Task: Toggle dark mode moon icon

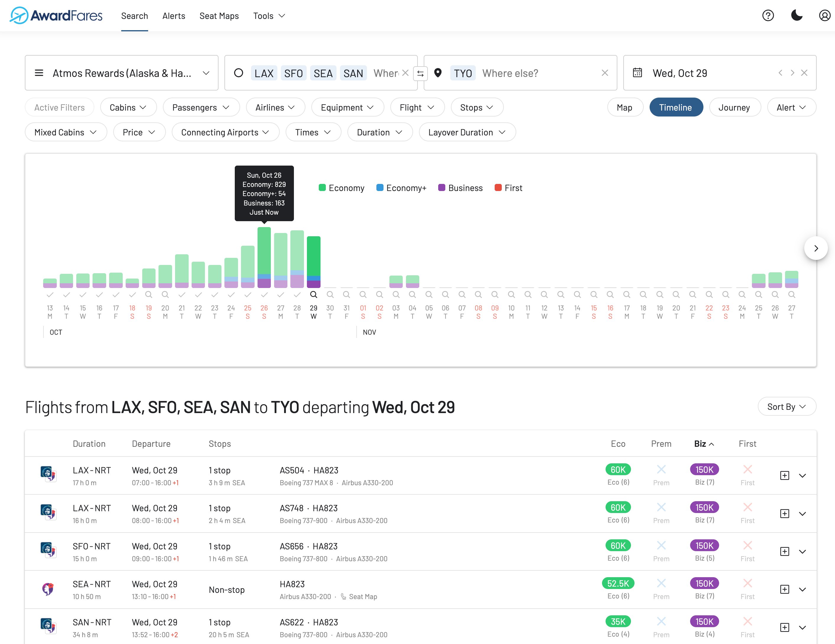Action: 796,16
